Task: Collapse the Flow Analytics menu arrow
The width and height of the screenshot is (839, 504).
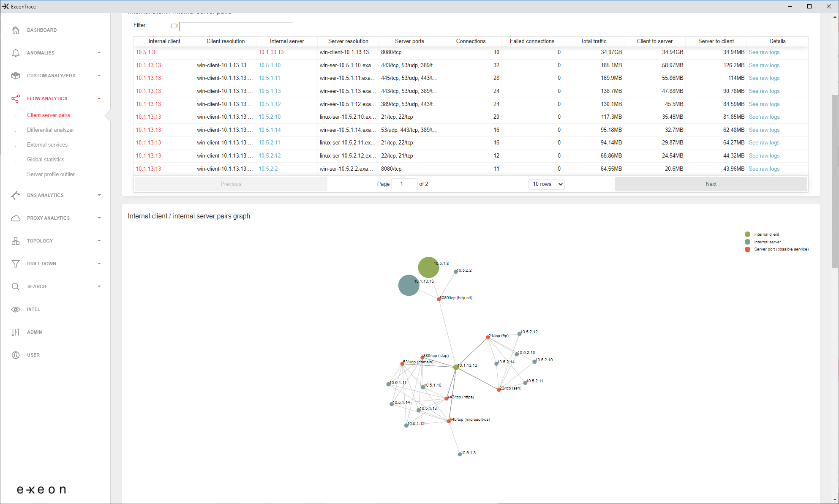Action: 99,98
